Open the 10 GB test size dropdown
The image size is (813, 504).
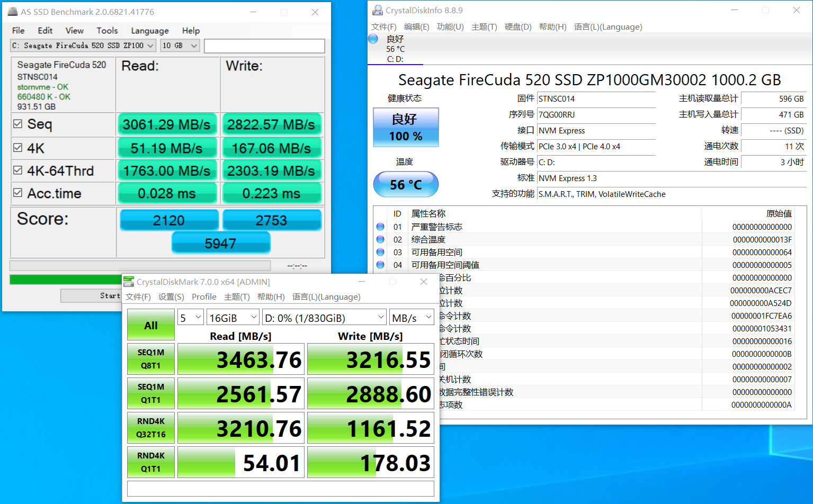[x=180, y=46]
